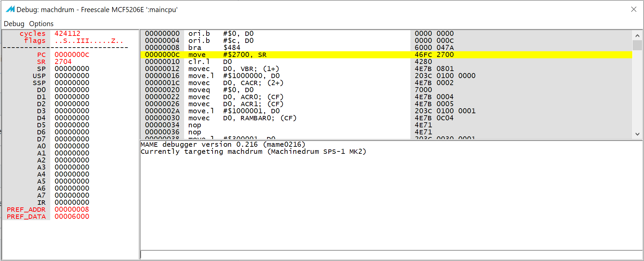Screen dimensions: 644x261
Task: Click the disassembly scroll down arrow
Action: (x=637, y=134)
